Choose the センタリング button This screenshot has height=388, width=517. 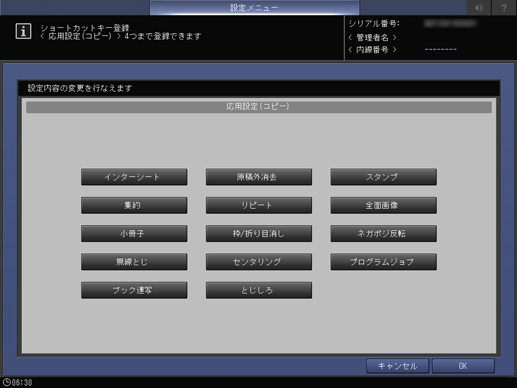point(259,262)
